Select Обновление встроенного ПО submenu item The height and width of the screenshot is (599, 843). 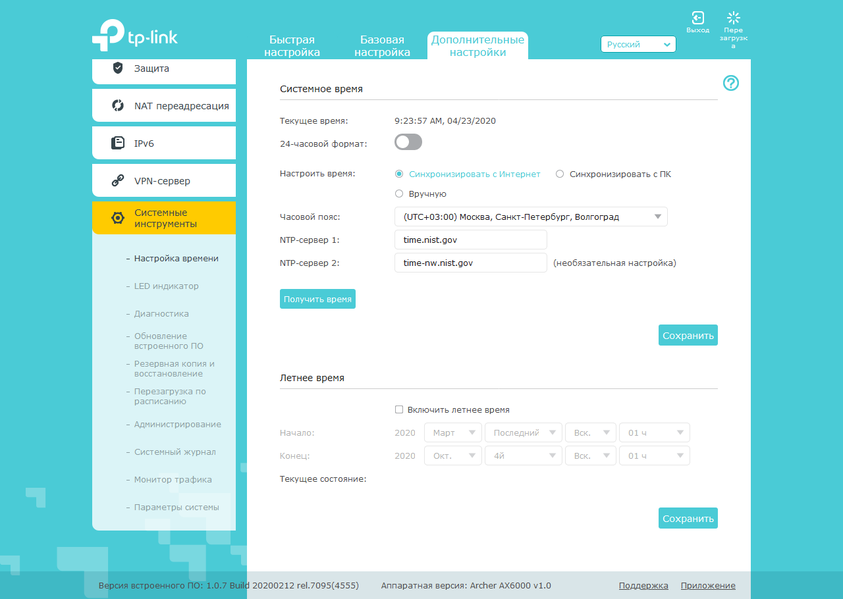(x=169, y=341)
